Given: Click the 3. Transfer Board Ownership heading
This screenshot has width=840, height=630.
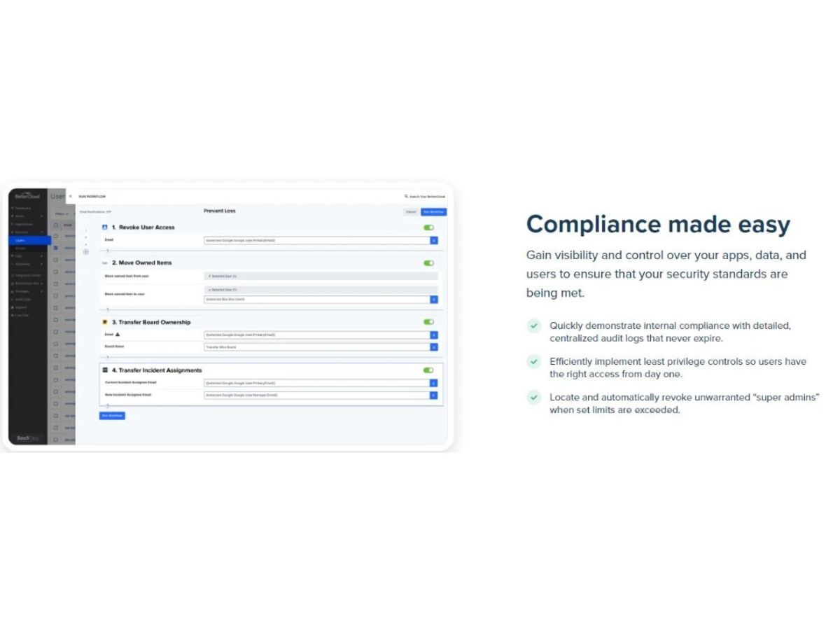Looking at the screenshot, I should coord(150,322).
